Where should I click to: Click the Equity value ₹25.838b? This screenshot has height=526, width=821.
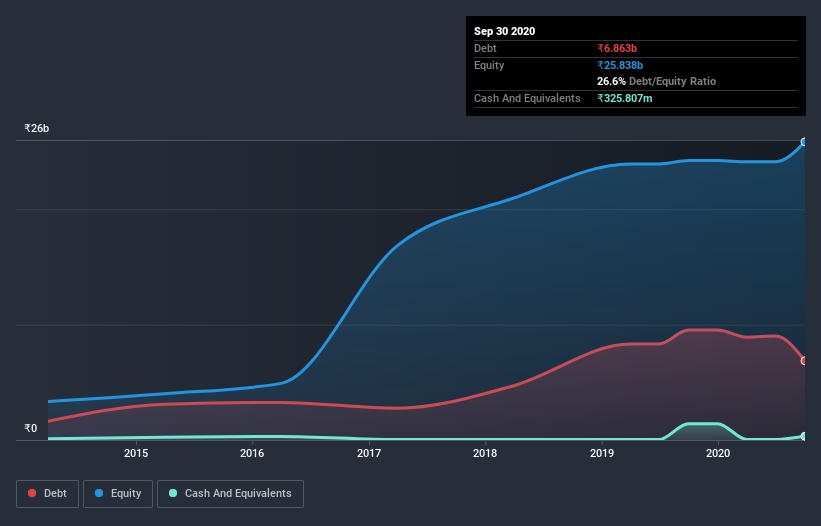click(620, 65)
